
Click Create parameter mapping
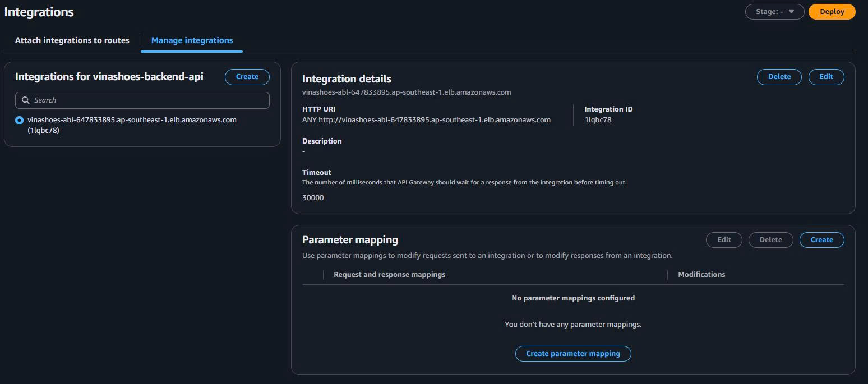pos(572,353)
